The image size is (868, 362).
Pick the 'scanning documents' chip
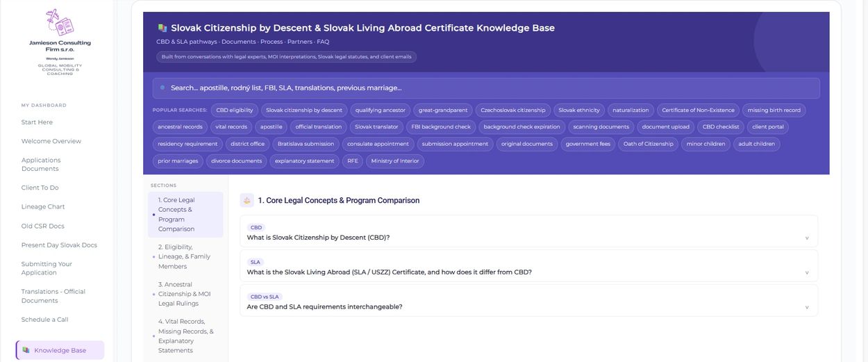[x=601, y=126]
